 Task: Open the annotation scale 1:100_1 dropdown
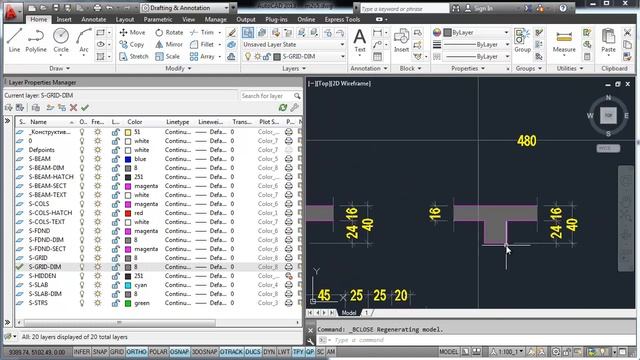(507, 352)
